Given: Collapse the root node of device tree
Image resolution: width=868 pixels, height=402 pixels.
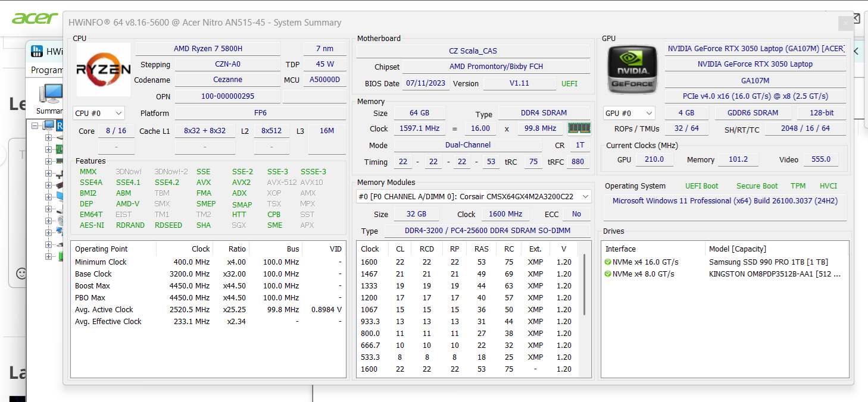Looking at the screenshot, I should click(x=35, y=125).
